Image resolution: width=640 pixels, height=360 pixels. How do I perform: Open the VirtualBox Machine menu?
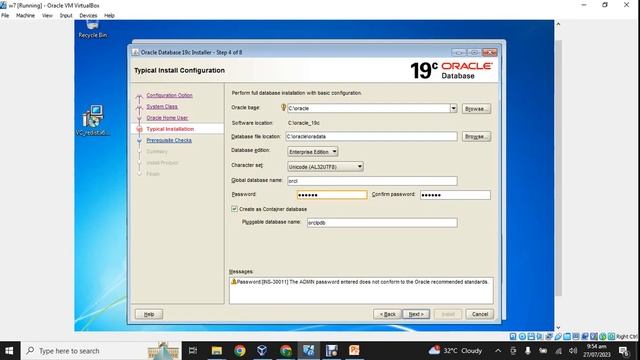coord(25,16)
